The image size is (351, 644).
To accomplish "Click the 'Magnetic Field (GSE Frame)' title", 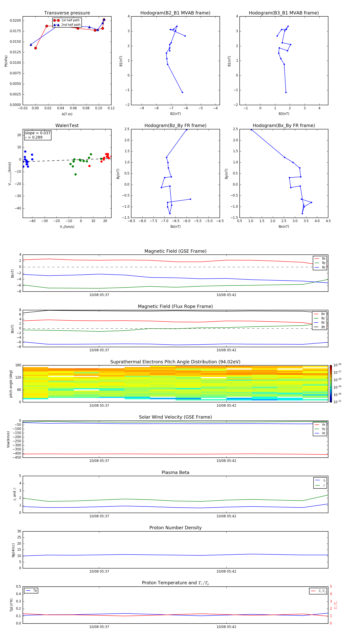I will pos(175,251).
